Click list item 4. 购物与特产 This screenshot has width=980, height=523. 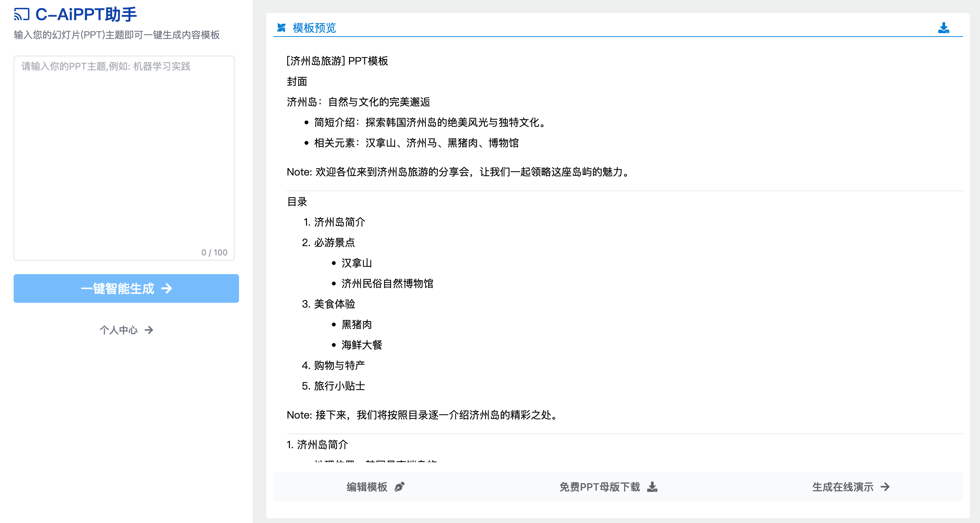(x=334, y=366)
